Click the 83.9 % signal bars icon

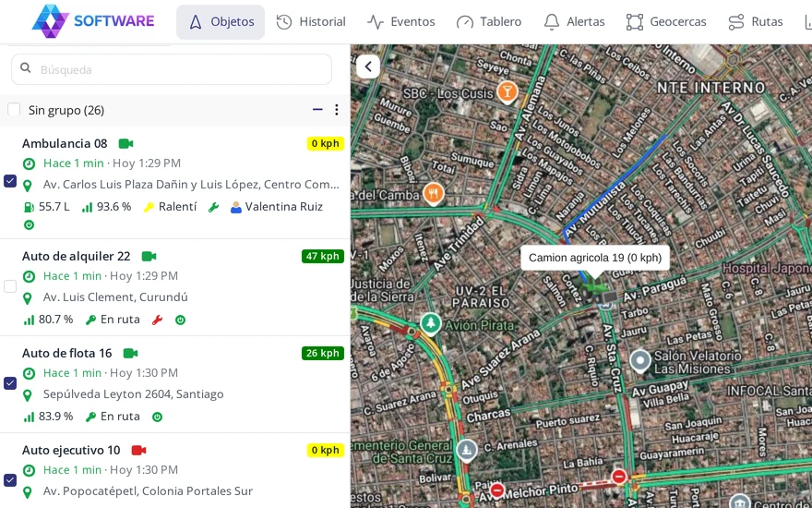coord(29,417)
